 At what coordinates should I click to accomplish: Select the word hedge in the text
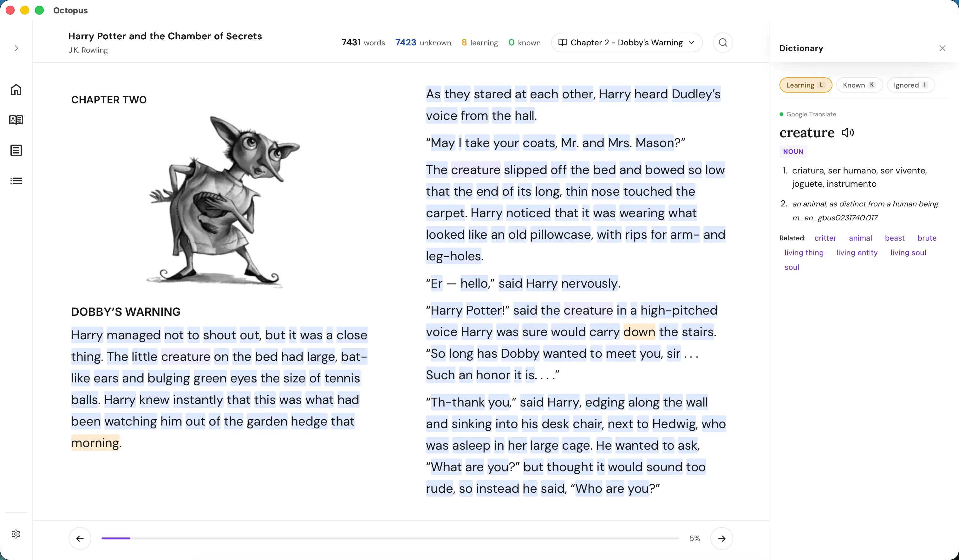(309, 421)
